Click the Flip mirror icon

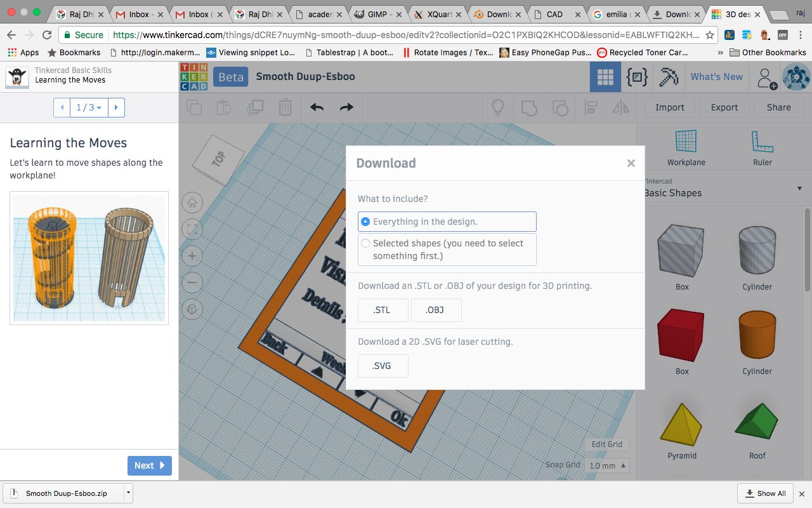point(621,107)
